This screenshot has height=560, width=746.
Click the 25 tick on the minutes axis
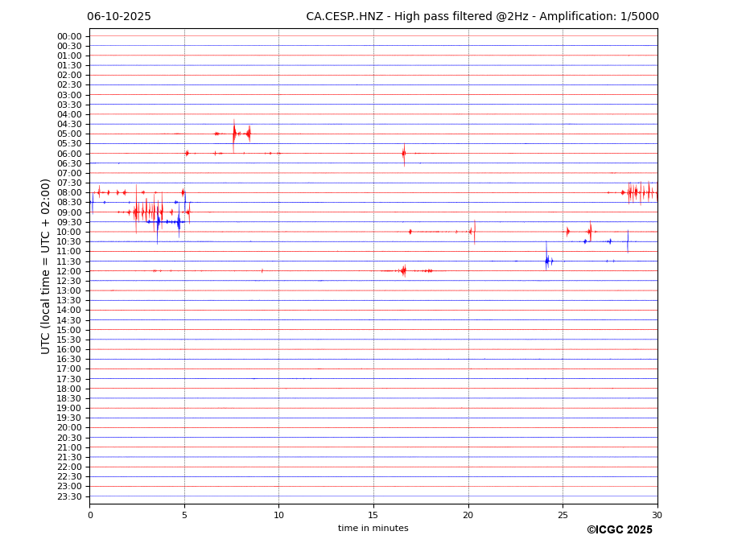[563, 515]
